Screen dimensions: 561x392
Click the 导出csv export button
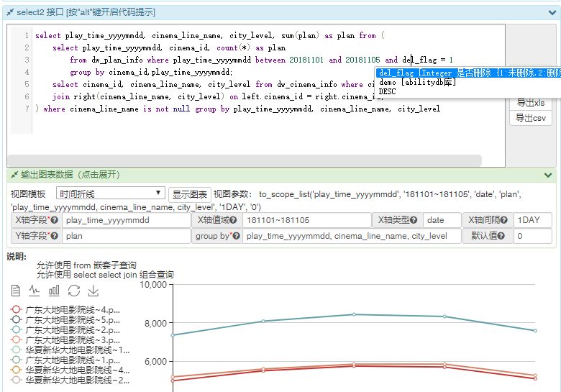(530, 118)
